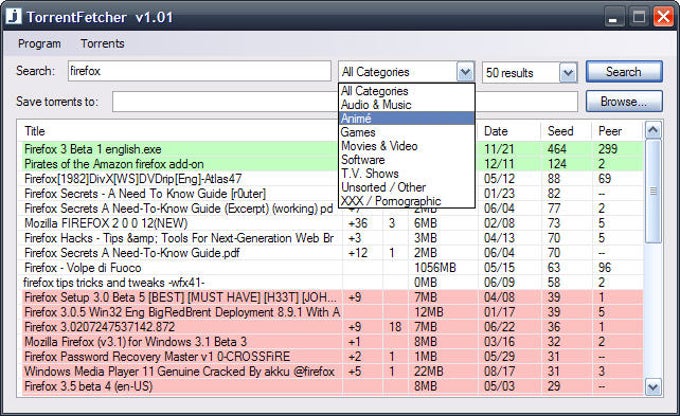680x416 pixels.
Task: Click the scrollbar down arrow in results list
Action: tap(653, 387)
